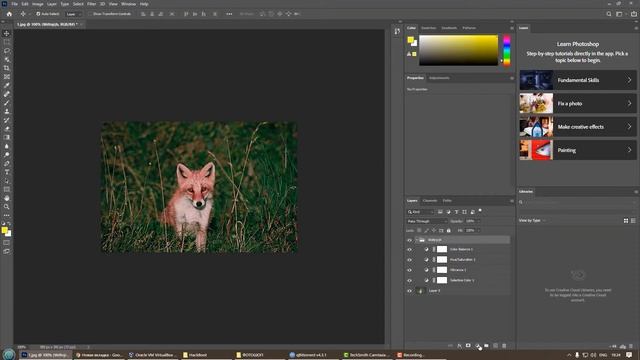Expand Fundamental Skills tutorials chevron
Screen dimensions: 640x360
pos(629,80)
